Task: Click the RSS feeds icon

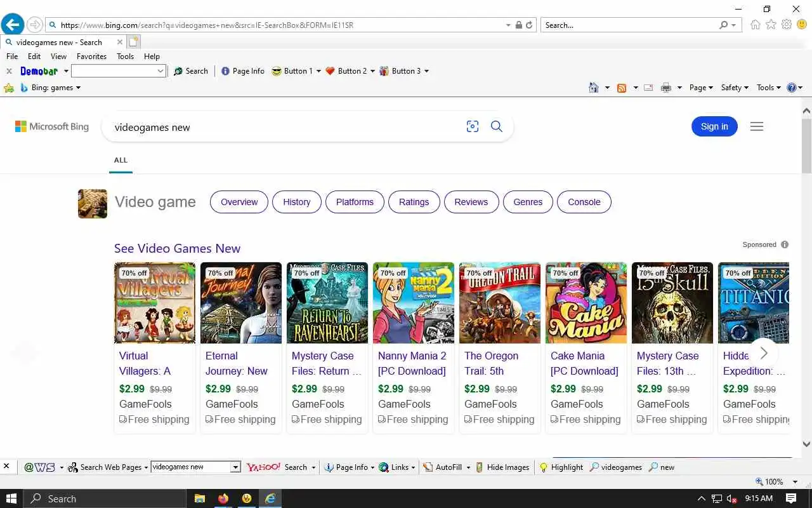Action: coord(622,88)
